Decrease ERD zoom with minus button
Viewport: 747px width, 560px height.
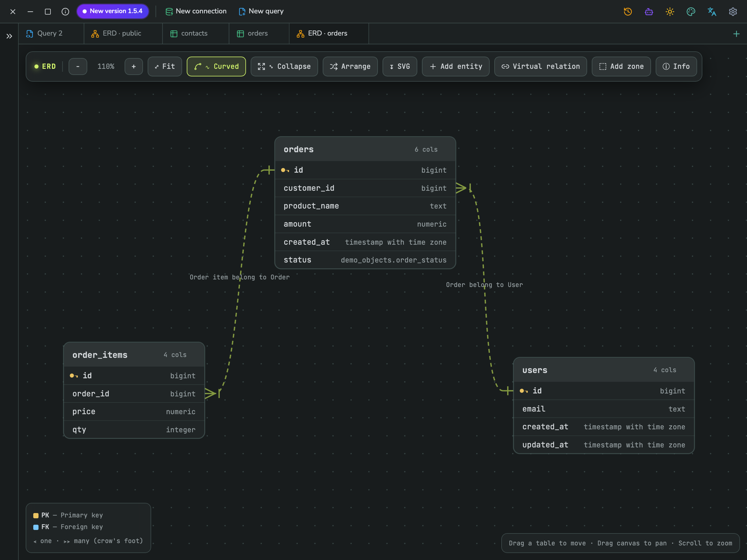[x=78, y=66]
